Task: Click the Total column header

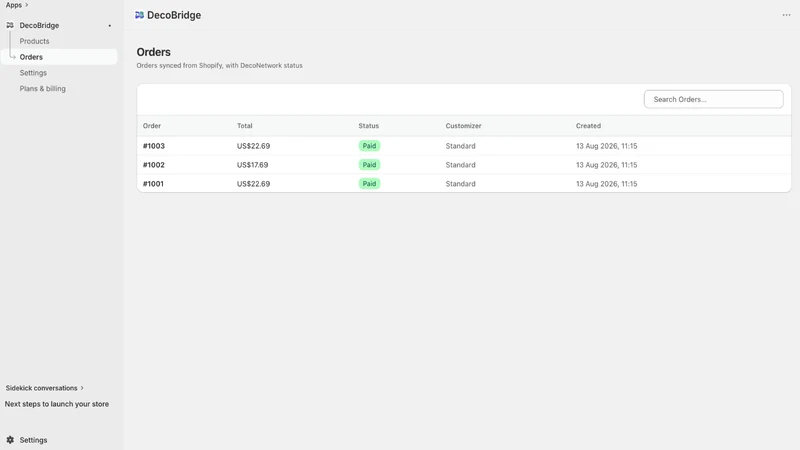Action: click(244, 126)
